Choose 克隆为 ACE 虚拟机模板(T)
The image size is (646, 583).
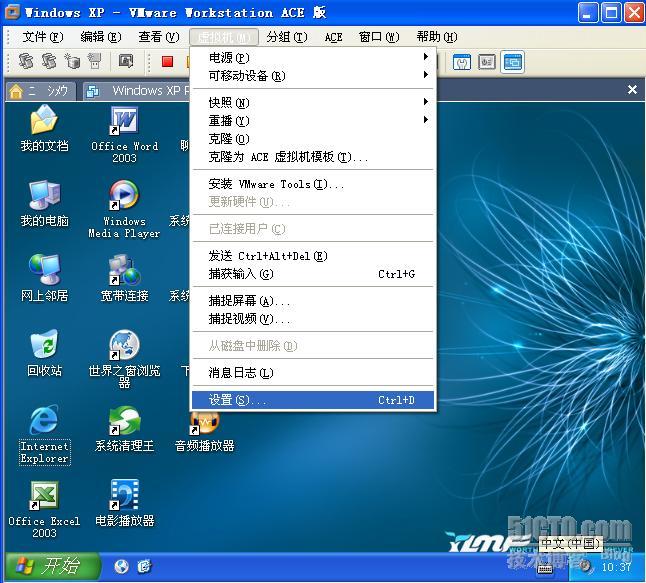click(313, 157)
